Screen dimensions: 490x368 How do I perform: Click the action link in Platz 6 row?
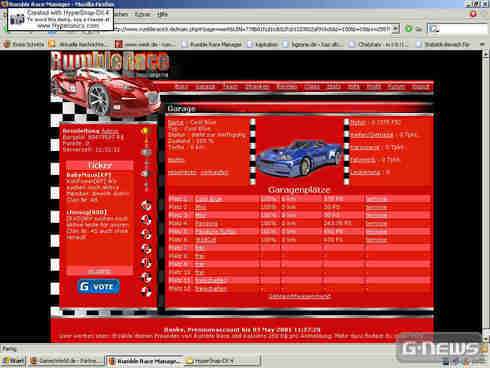tap(377, 240)
